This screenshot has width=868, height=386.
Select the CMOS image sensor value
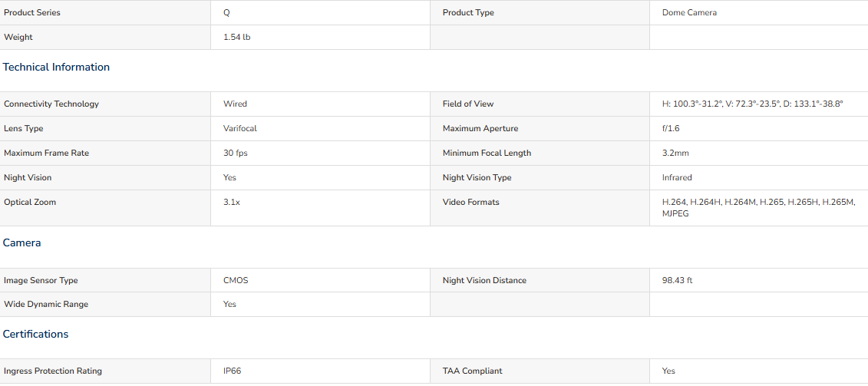tap(236, 280)
